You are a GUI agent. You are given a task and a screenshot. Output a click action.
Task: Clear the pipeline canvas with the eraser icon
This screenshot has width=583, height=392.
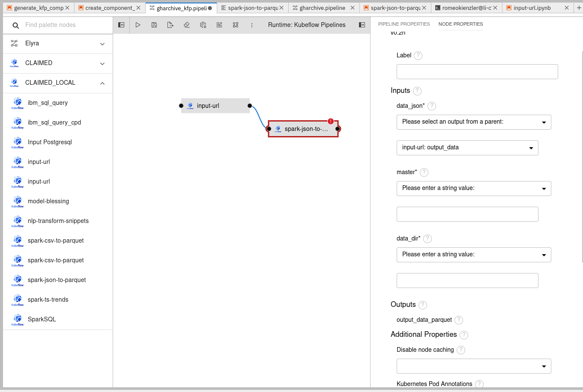pos(186,25)
